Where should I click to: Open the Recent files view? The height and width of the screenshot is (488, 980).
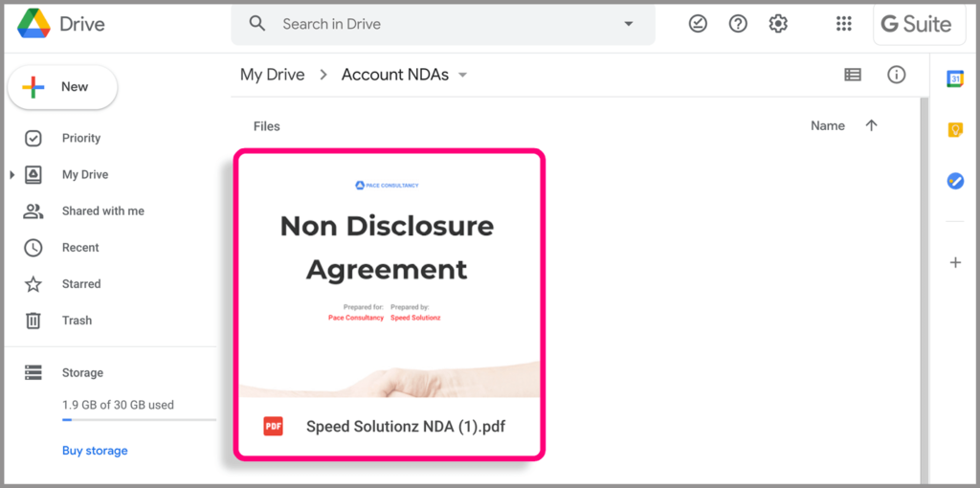click(80, 248)
